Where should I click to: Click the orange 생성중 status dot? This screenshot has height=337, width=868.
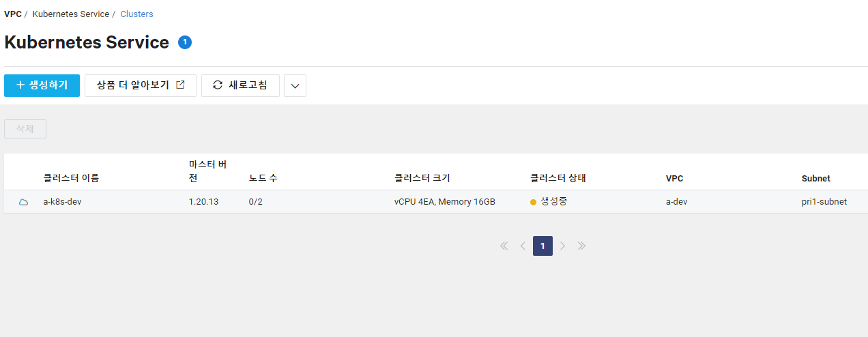click(534, 202)
